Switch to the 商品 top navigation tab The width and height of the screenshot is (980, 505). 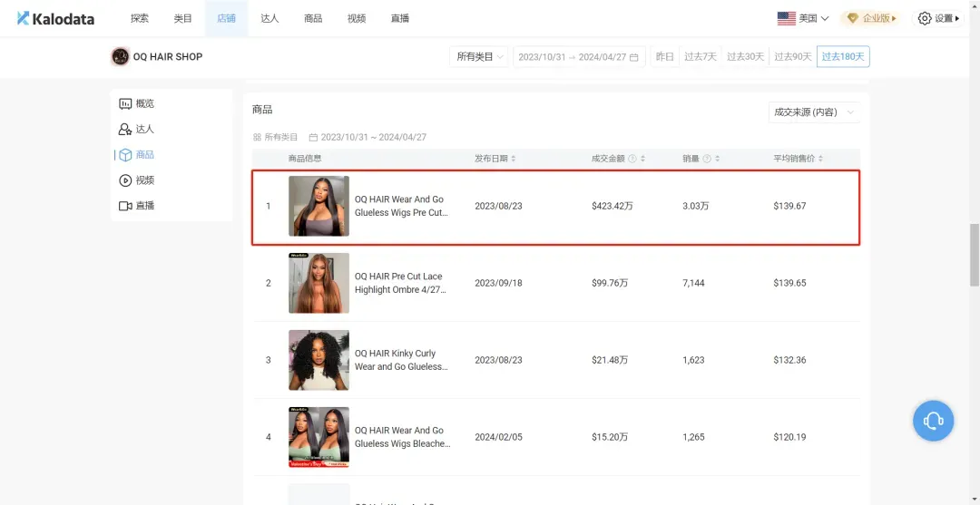[313, 18]
